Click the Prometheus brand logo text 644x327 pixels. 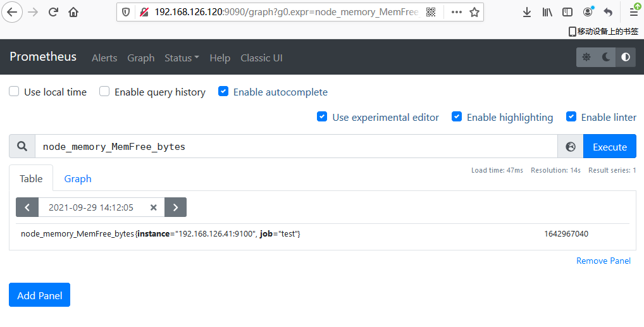[x=43, y=57]
